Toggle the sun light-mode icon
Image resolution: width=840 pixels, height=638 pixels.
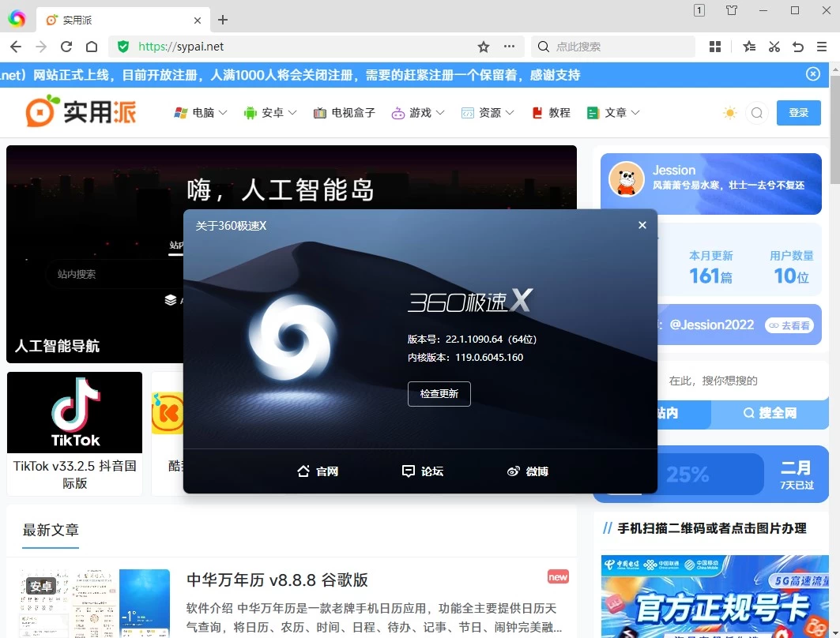click(729, 113)
